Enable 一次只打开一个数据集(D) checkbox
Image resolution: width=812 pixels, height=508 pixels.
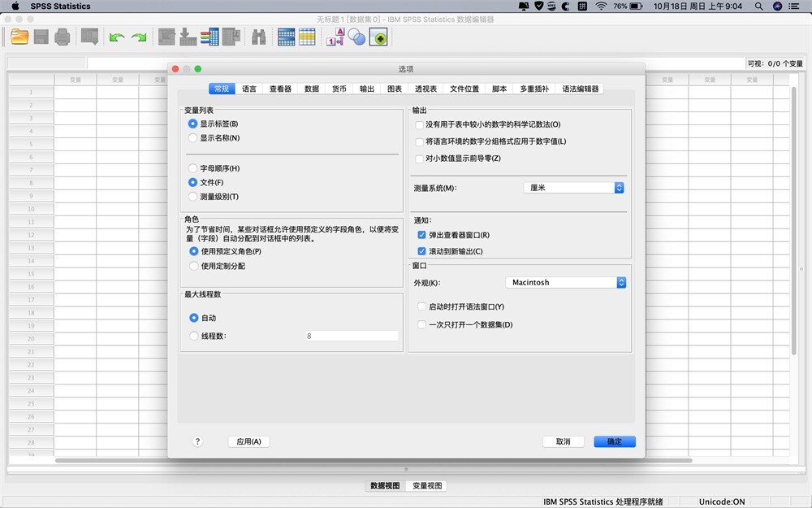point(421,325)
